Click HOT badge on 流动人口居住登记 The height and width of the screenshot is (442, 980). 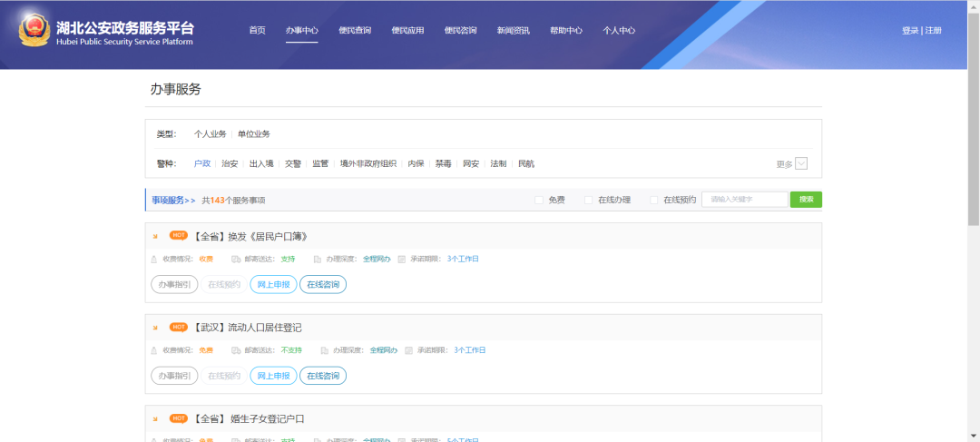179,327
